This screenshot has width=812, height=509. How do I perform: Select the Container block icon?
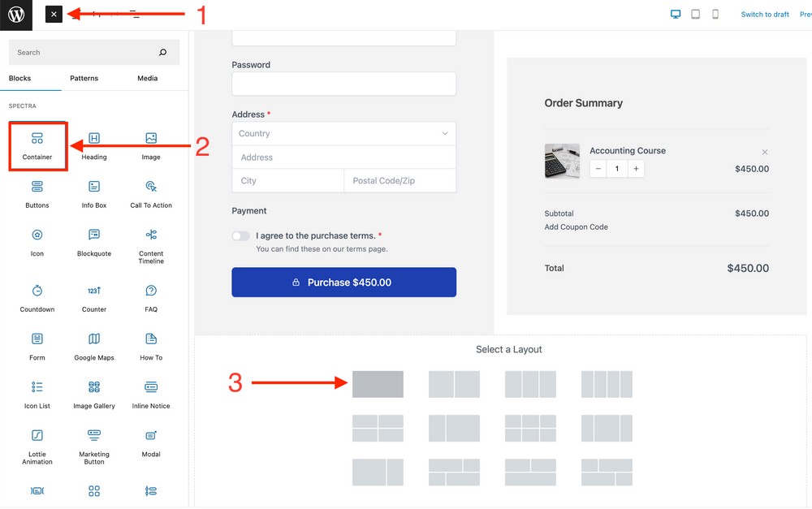37,140
